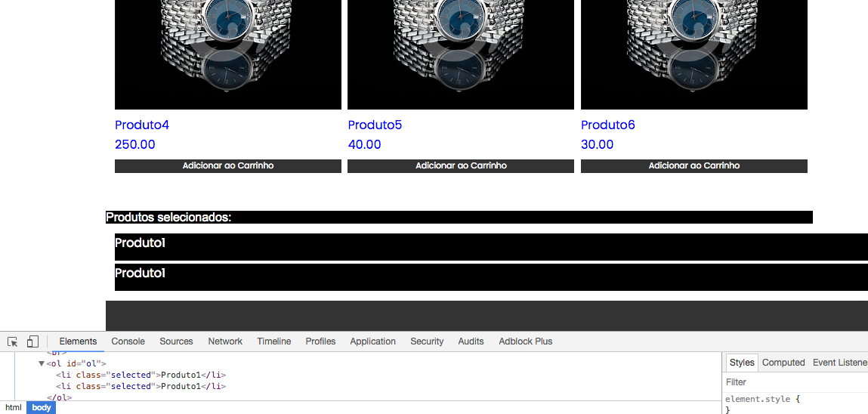Image resolution: width=868 pixels, height=414 pixels.
Task: Select the html breadcrumb element
Action: [x=14, y=408]
